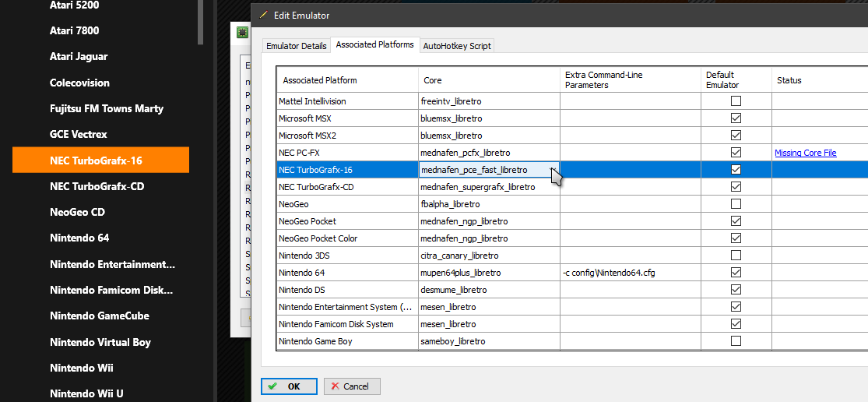Viewport: 868px width, 402px height.
Task: Open the mednafen_pce_fast_libretro core dropdown
Action: click(x=553, y=170)
